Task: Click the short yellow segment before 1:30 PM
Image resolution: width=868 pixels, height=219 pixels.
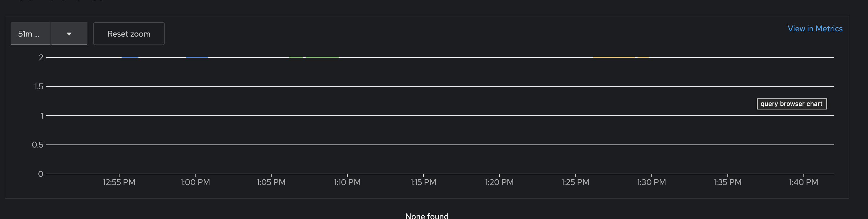Action: 643,57
